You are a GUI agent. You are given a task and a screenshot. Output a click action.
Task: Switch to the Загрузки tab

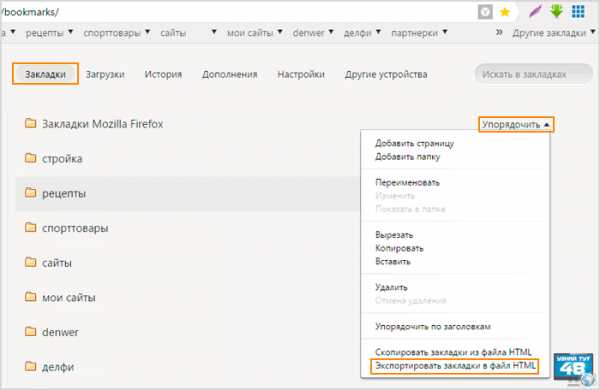105,74
